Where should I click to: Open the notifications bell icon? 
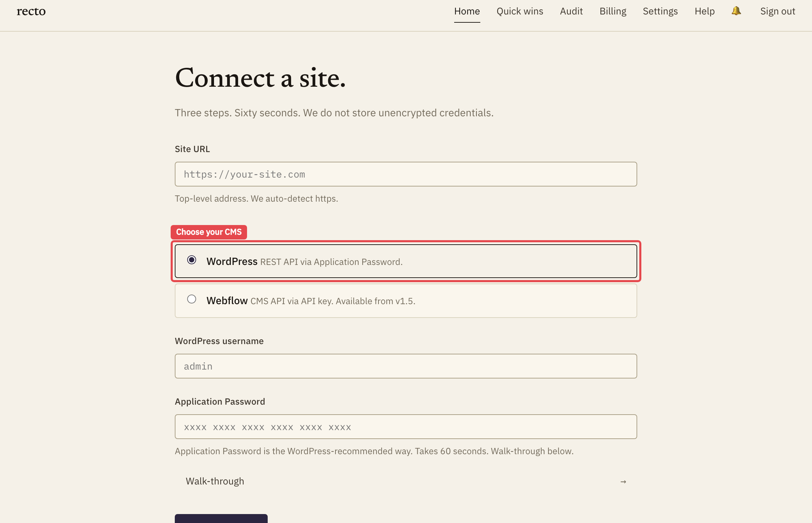click(x=736, y=11)
